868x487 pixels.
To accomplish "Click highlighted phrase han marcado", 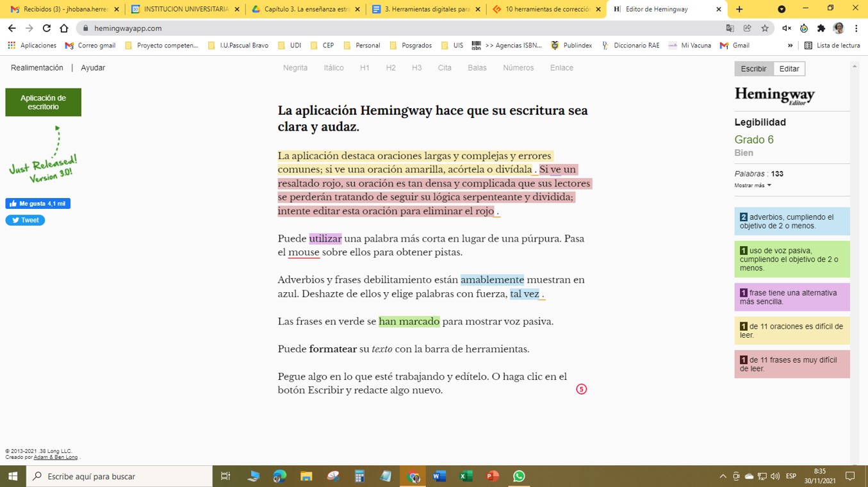I will click(x=409, y=322).
